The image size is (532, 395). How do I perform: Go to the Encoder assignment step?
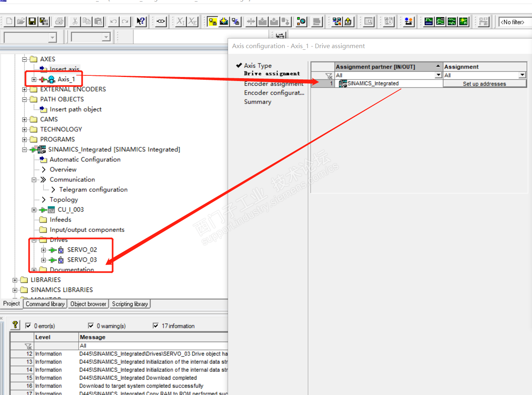tap(274, 84)
